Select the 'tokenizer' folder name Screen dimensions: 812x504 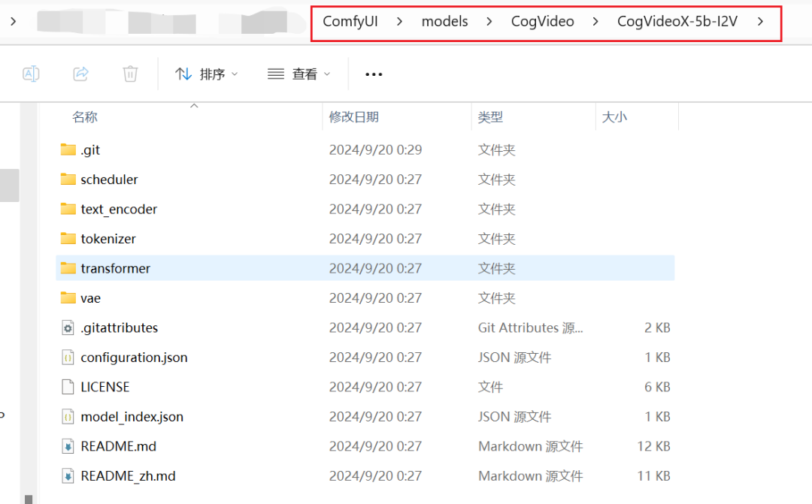coord(108,239)
